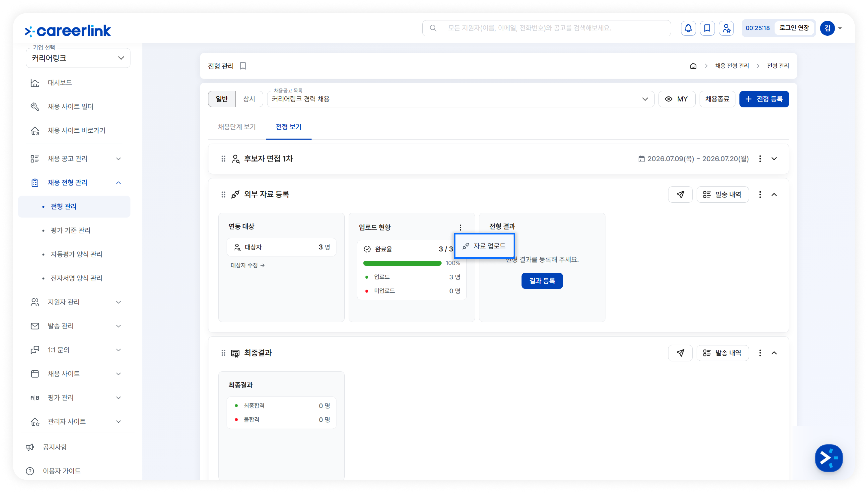Open 이용자 가이드 in the sidebar

tap(62, 471)
